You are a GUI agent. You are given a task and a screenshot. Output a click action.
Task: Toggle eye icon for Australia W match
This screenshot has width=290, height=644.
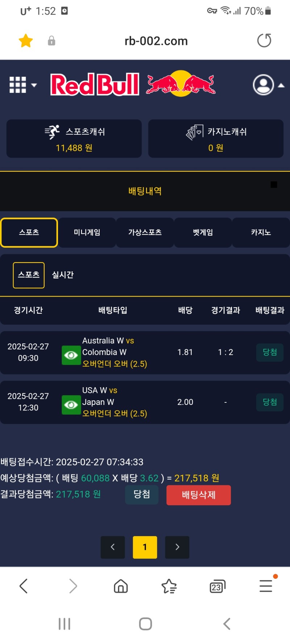click(71, 355)
